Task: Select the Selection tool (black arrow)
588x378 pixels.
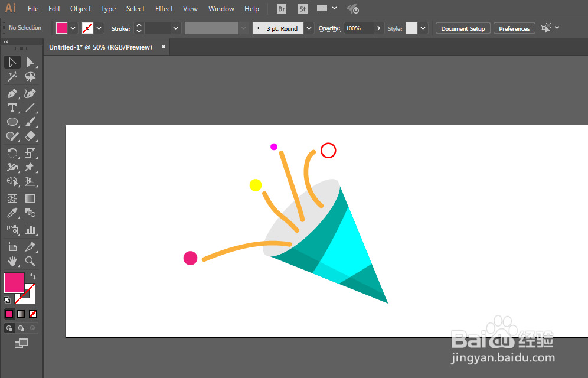Action: click(12, 62)
